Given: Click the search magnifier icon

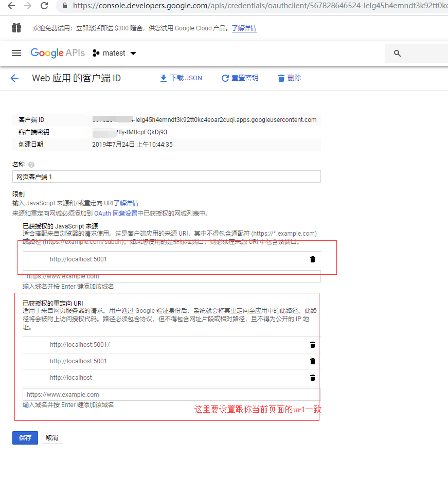Looking at the screenshot, I should point(397,53).
